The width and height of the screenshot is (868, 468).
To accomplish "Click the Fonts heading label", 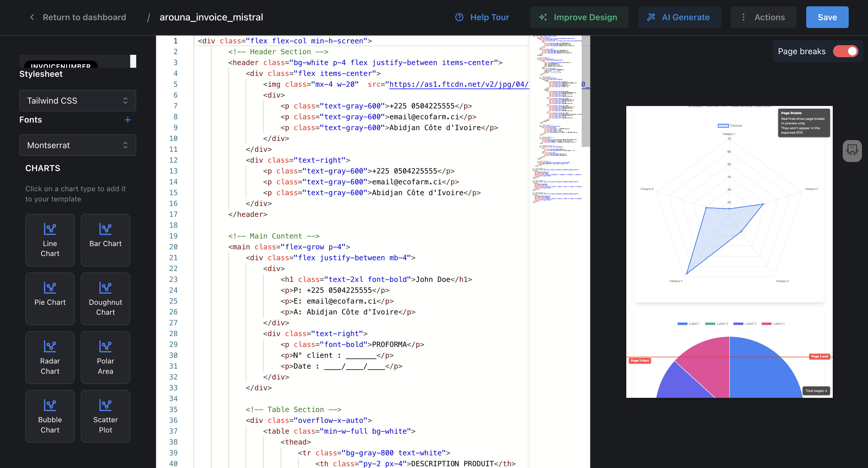I will (x=31, y=120).
